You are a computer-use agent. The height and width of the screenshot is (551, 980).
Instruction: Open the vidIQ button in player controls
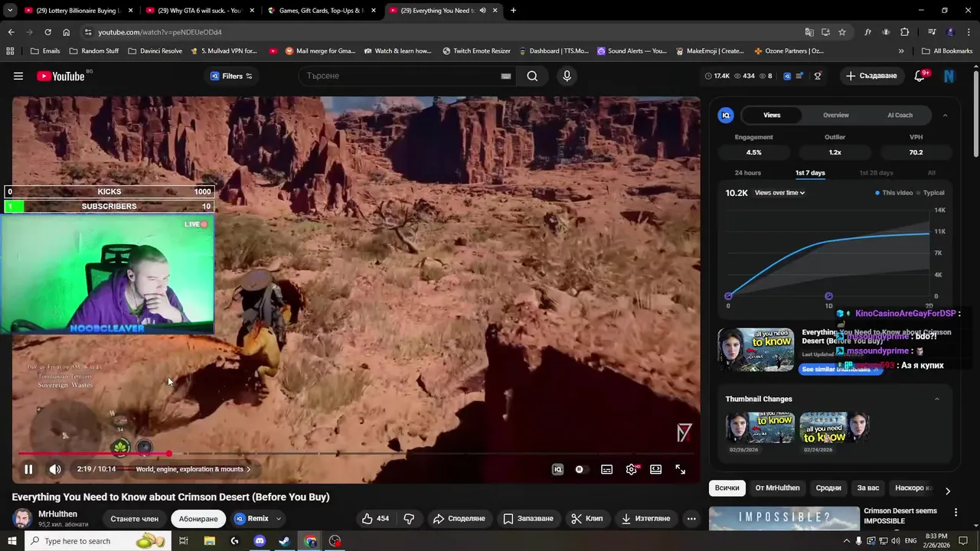click(x=557, y=469)
